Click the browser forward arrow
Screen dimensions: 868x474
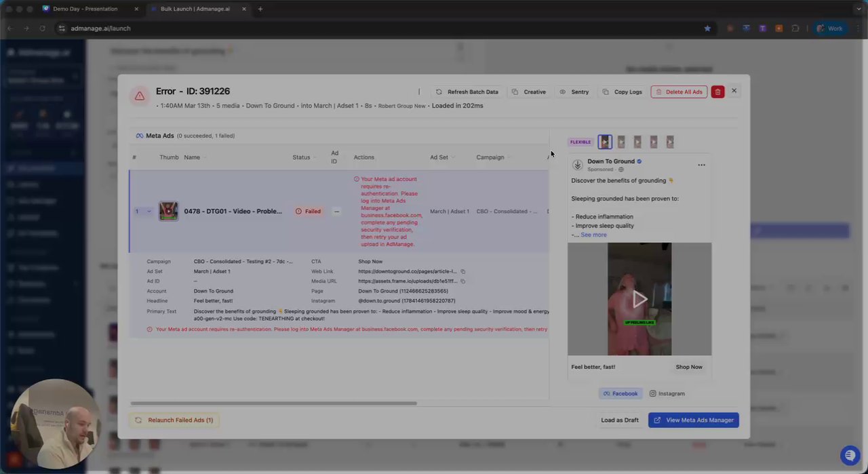26,28
